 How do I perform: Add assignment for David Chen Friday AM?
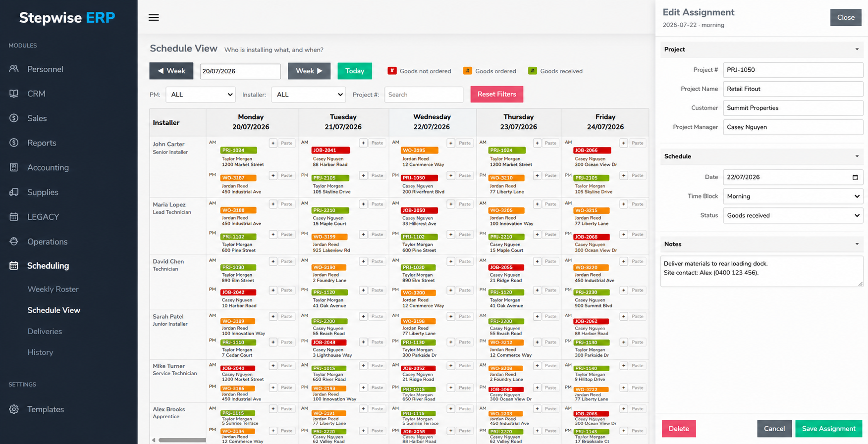point(624,261)
